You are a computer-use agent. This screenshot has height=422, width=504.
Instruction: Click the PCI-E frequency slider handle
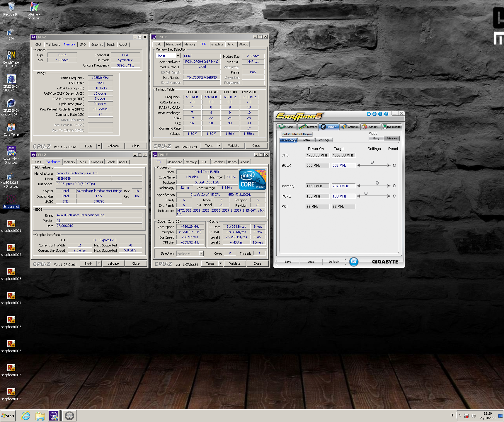[366, 193]
